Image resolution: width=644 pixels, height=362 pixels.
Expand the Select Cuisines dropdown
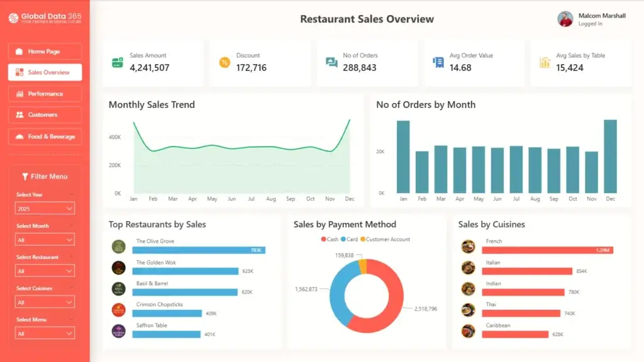(45, 302)
